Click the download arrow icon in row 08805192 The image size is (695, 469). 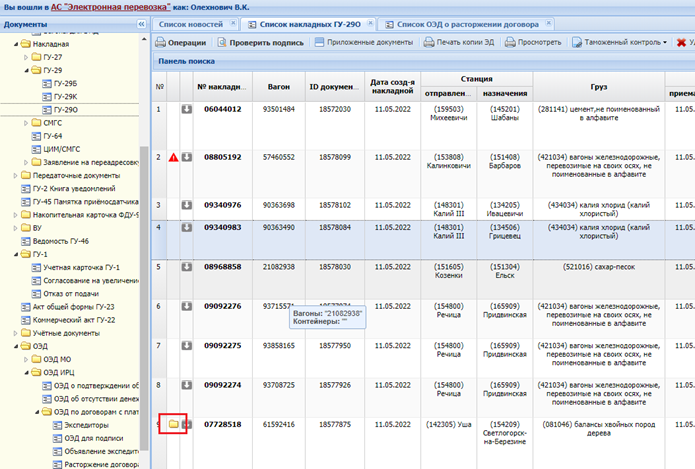coord(187,157)
